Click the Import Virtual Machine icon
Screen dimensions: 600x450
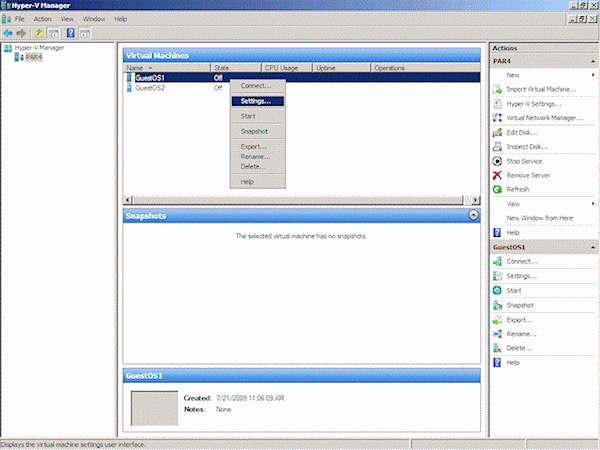click(x=497, y=90)
